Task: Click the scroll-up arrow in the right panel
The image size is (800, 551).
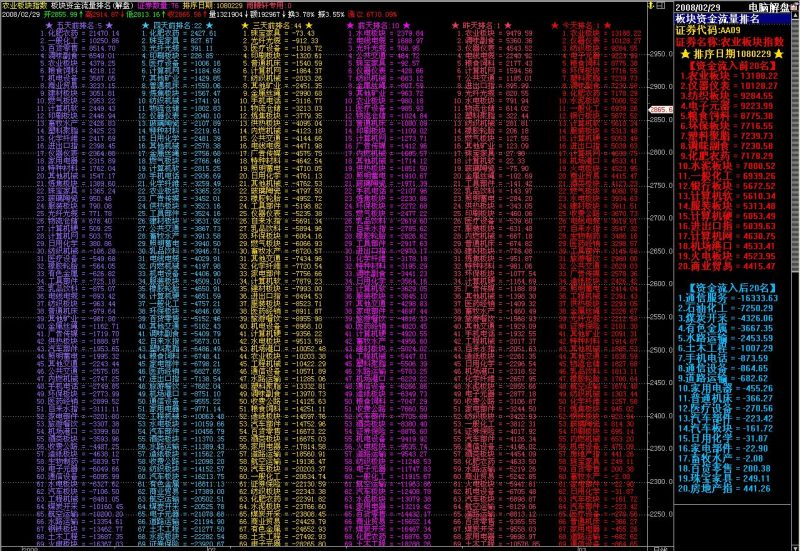Action: click(795, 16)
